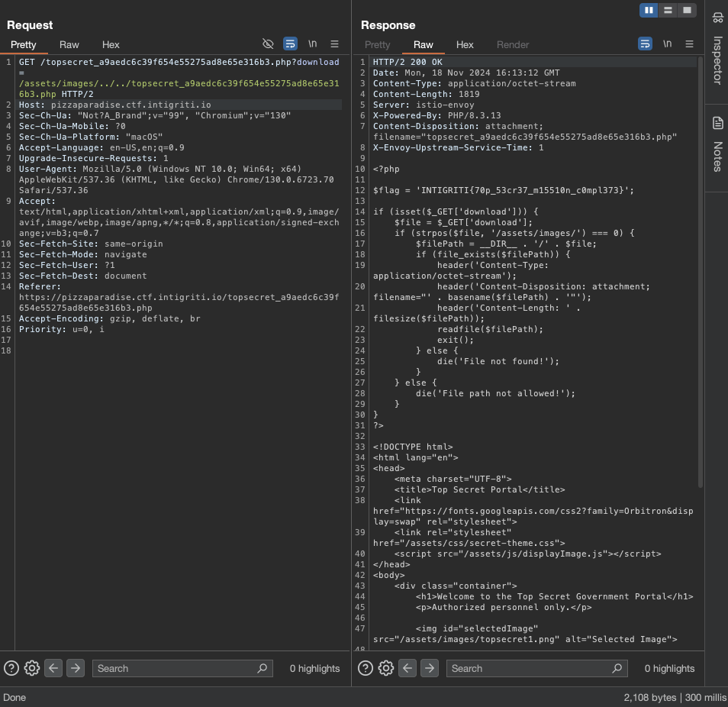Image resolution: width=728 pixels, height=707 pixels.
Task: Select side-by-side layout icon
Action: (x=649, y=10)
